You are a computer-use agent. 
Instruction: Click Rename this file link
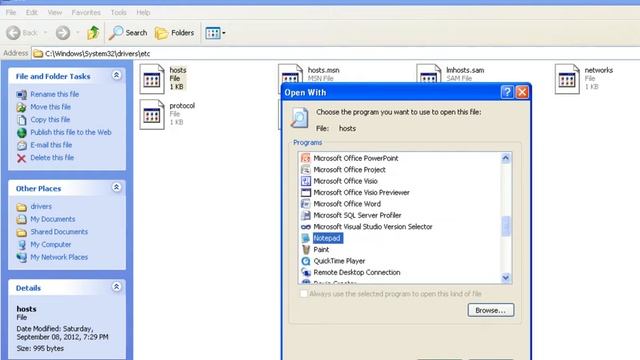point(55,94)
